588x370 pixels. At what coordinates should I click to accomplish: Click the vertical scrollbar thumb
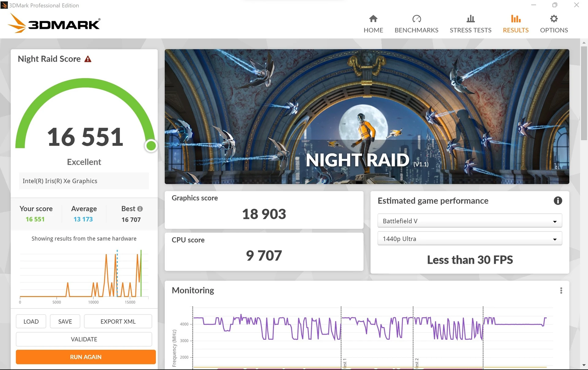(584, 93)
